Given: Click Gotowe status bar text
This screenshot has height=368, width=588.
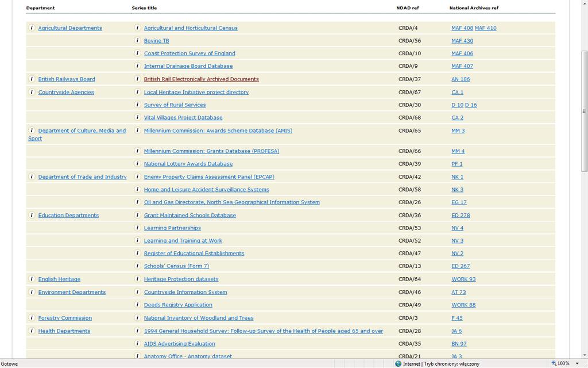Looking at the screenshot, I should (x=9, y=364).
